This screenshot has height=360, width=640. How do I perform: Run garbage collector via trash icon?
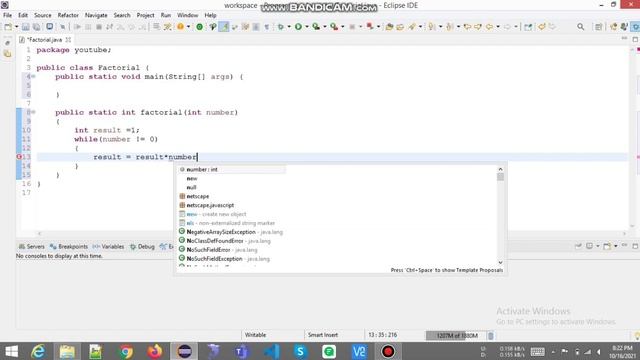click(491, 336)
